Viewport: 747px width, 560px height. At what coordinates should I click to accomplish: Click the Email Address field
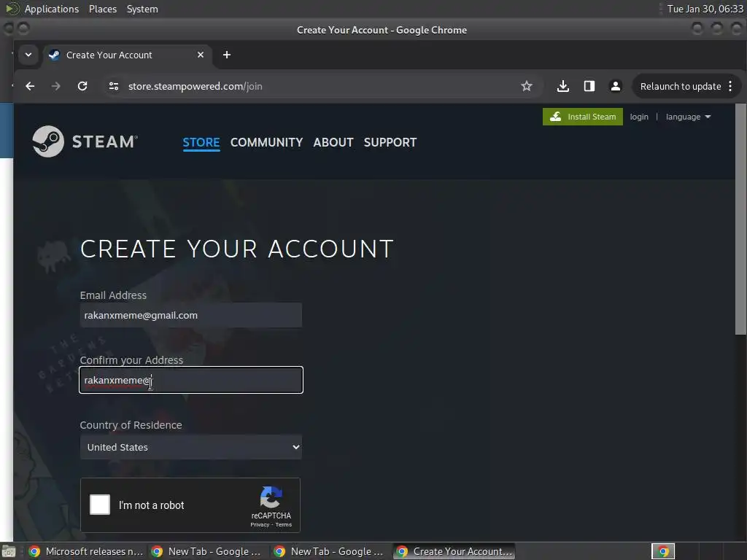pos(190,315)
